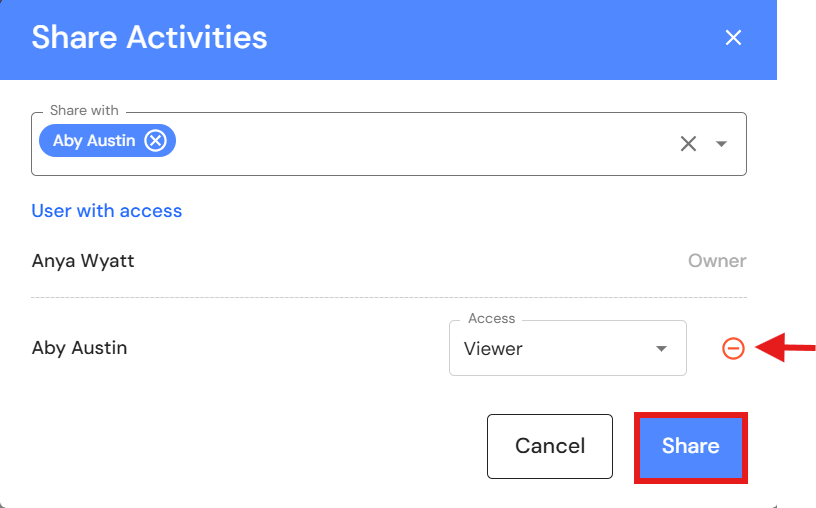Close the Share Activities dialog
816x508 pixels.
coord(733,38)
